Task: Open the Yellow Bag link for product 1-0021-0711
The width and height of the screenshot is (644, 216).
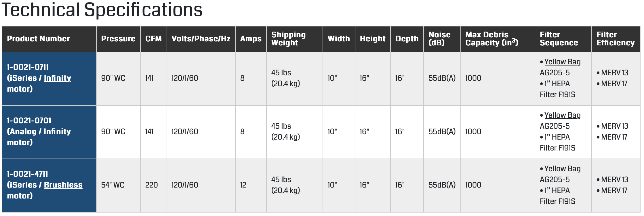Action: tap(562, 62)
